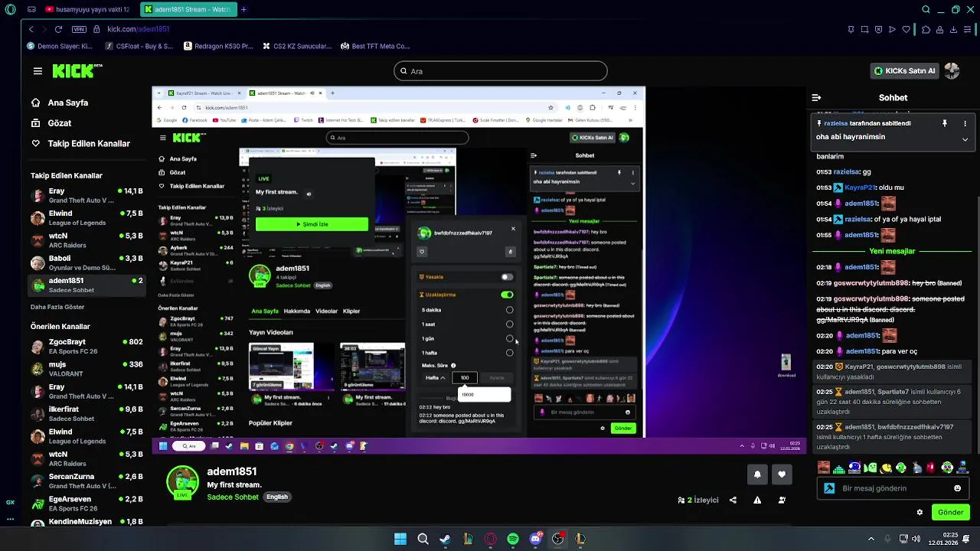Select the 1 saat radio option

point(509,324)
